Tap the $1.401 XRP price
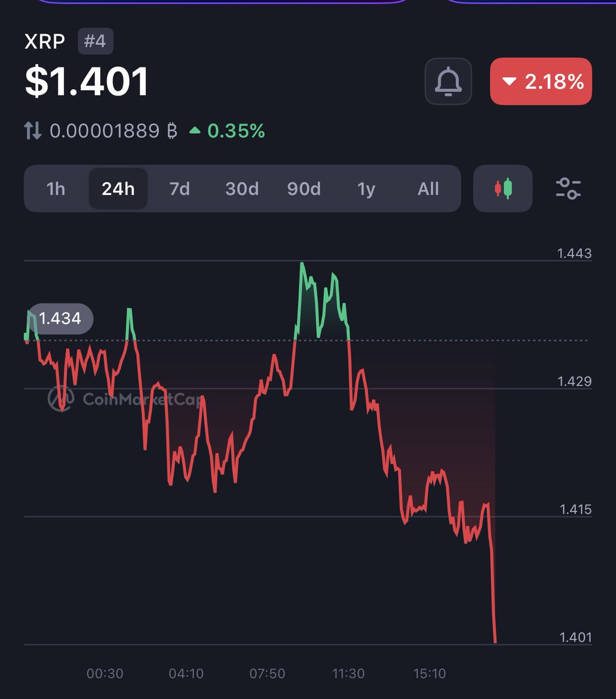 tap(87, 82)
